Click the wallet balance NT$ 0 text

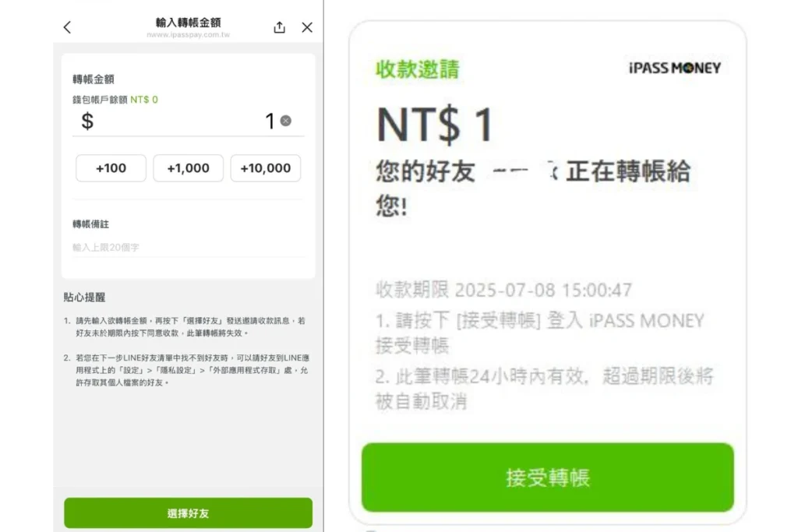(144, 100)
